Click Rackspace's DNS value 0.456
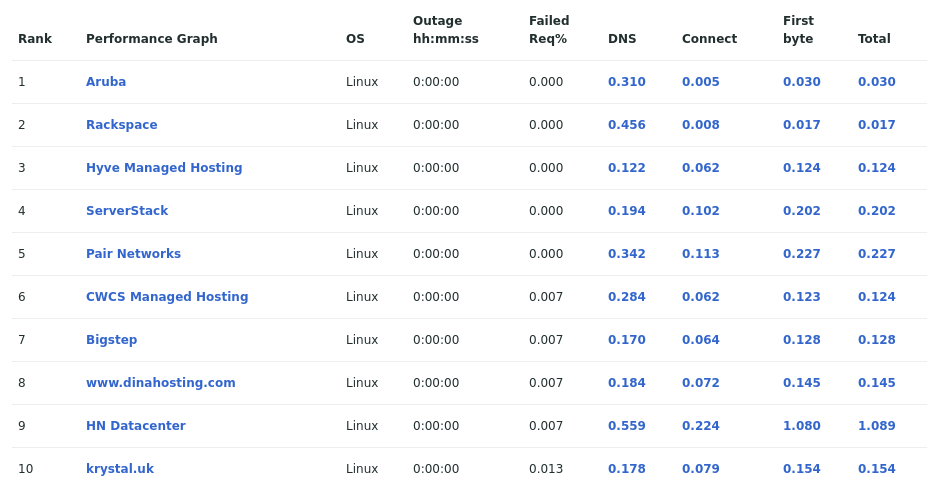This screenshot has height=490, width=939. [x=626, y=125]
